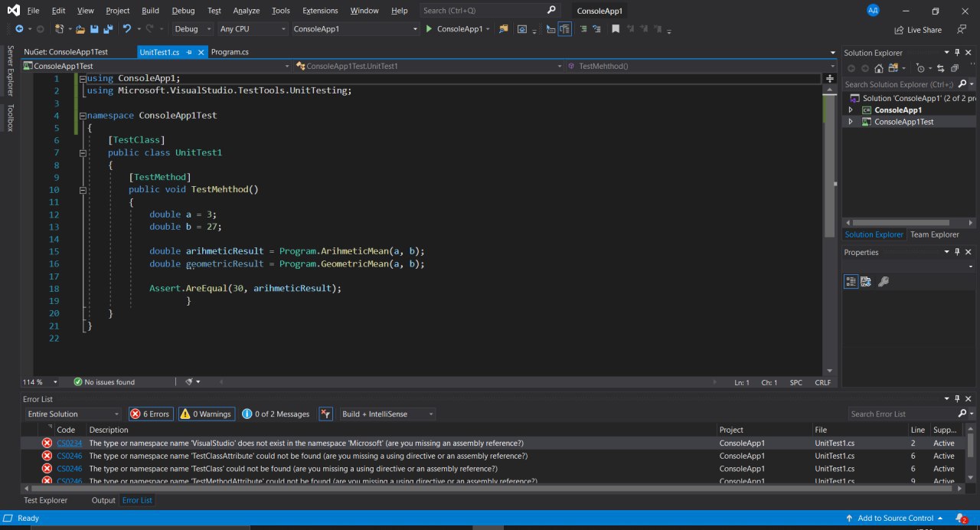
Task: Pin the UnitTest1.cs tab
Action: (x=189, y=52)
